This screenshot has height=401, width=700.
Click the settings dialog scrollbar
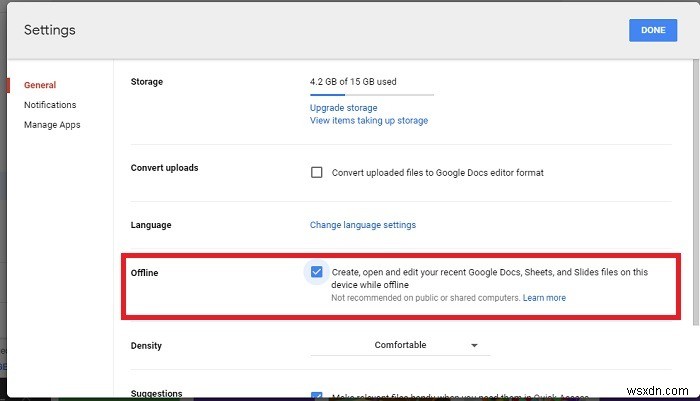[696, 192]
